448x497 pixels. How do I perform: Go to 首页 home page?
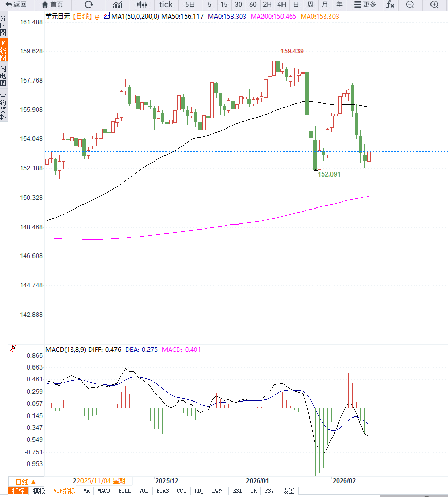(x=53, y=5)
